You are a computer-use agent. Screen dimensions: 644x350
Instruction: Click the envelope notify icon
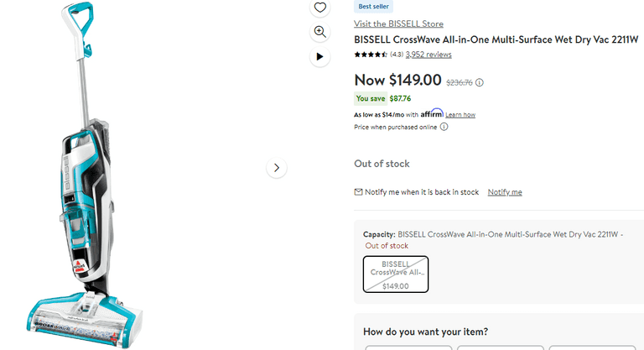[x=358, y=192]
